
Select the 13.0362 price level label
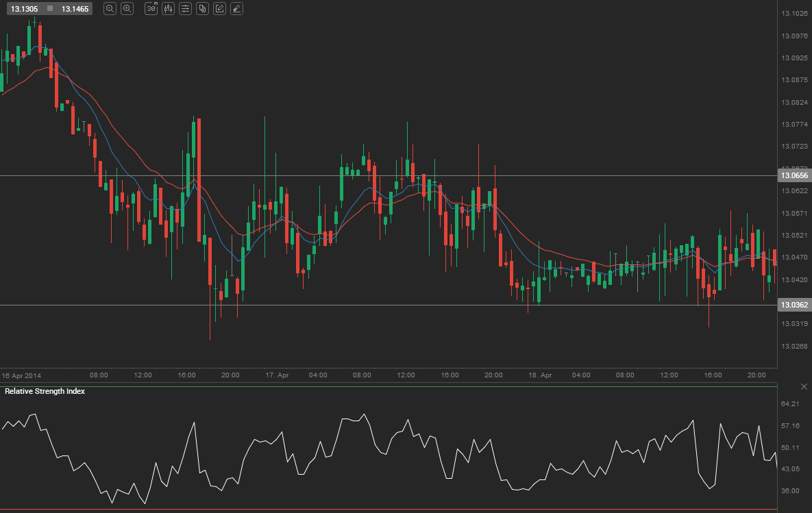[794, 305]
